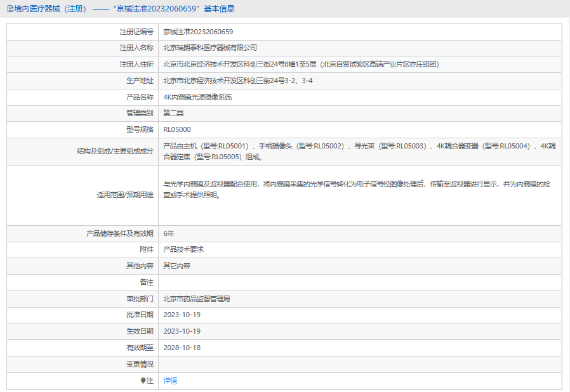Click the 注册人名称 label

coord(136,48)
